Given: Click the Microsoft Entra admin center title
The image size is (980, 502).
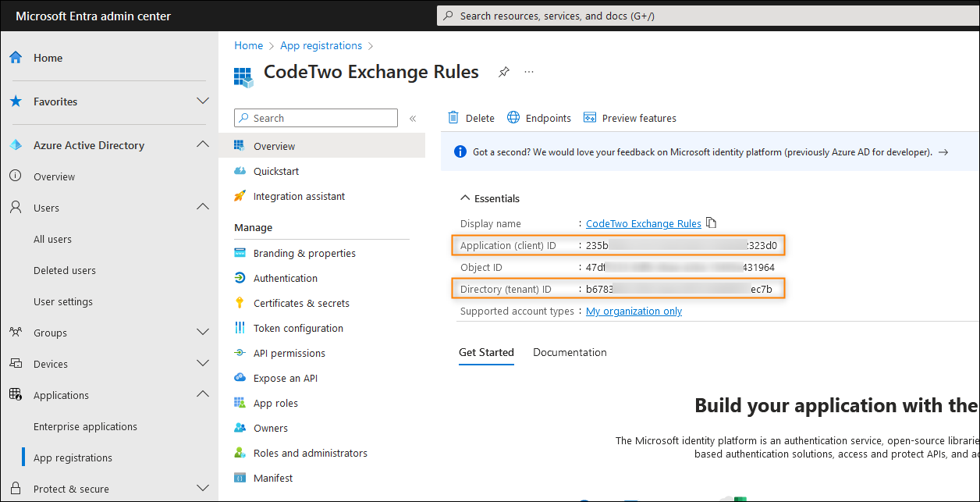Looking at the screenshot, I should point(94,16).
